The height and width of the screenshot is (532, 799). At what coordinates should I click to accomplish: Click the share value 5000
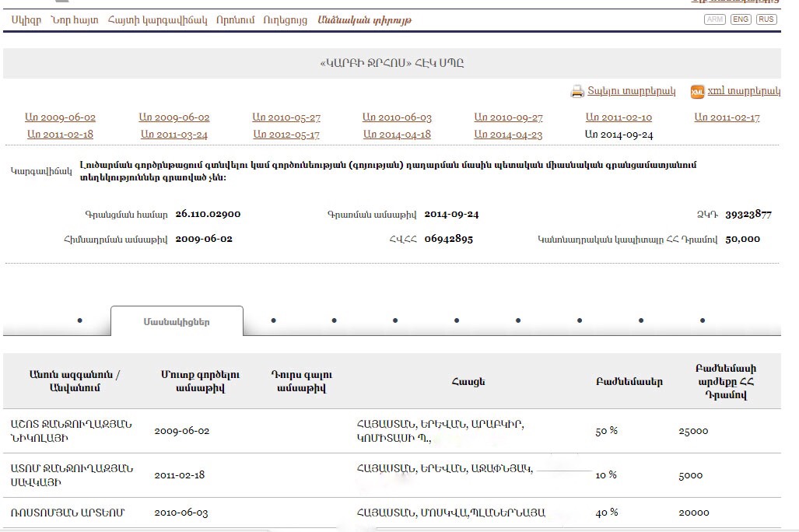pyautogui.click(x=690, y=475)
